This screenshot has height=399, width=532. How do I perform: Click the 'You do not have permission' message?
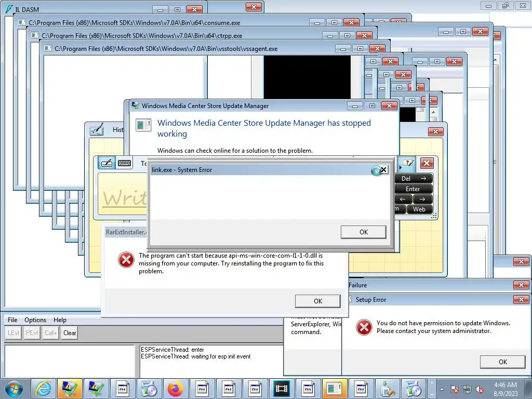click(443, 327)
